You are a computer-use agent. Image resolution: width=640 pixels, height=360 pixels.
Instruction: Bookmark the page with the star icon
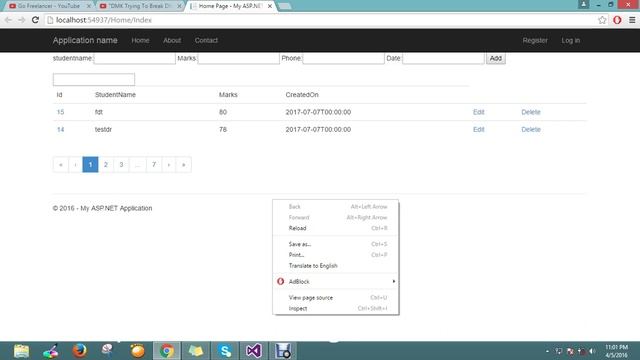[602, 20]
